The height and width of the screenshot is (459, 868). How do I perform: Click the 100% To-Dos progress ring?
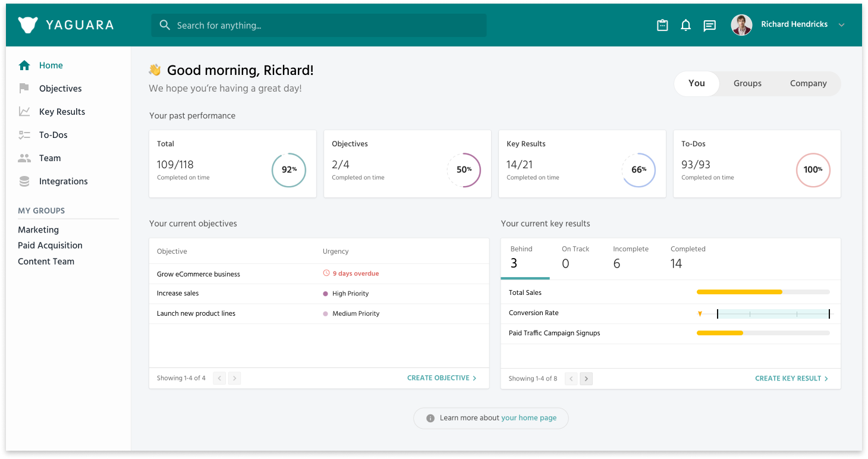813,170
